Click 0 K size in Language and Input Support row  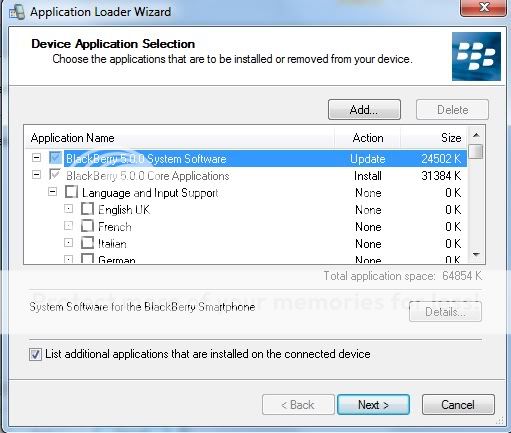tap(453, 193)
